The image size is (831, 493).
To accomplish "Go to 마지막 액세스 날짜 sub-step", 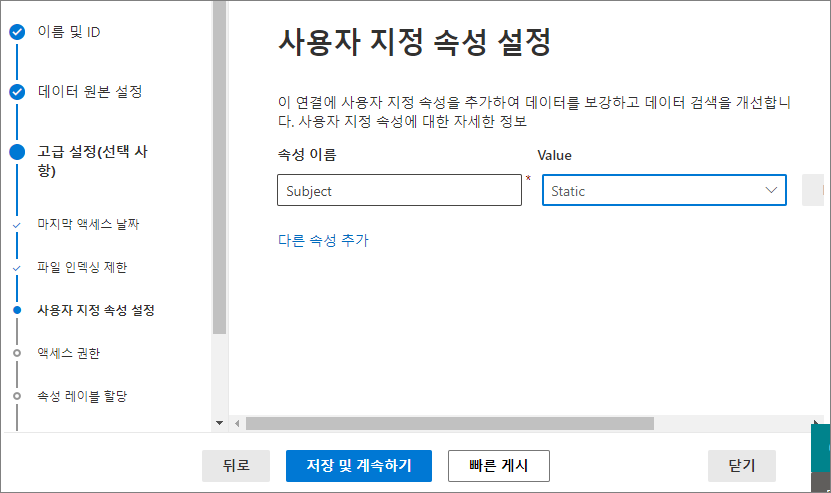I will click(88, 224).
